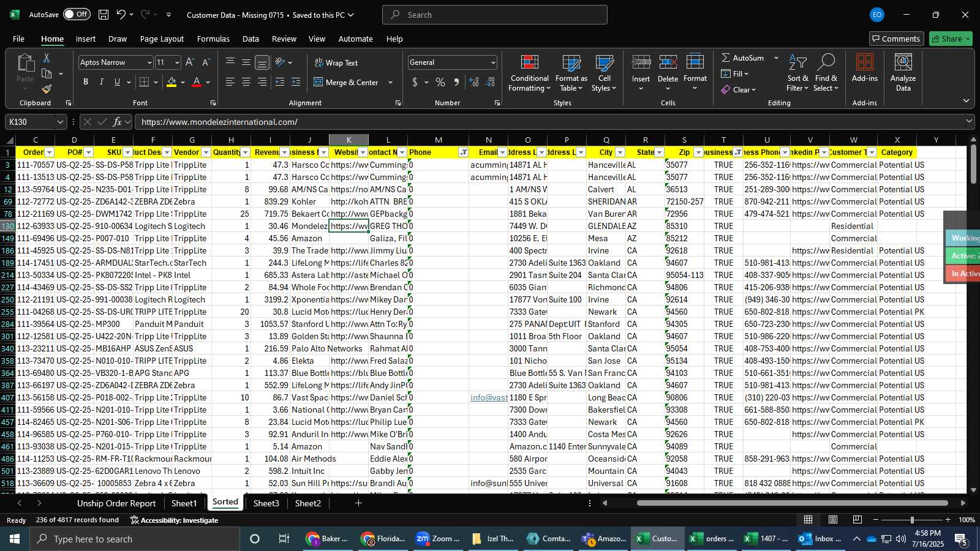Click the Format Painter icon
This screenshot has width=980, height=551.
47,89
